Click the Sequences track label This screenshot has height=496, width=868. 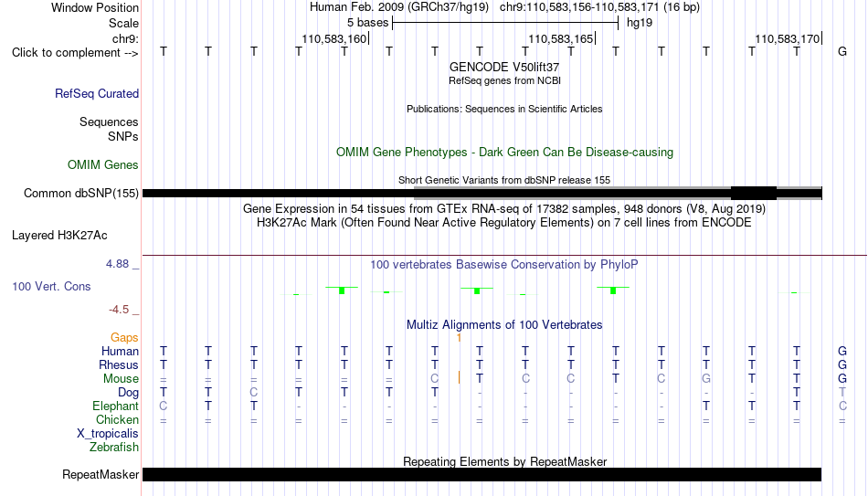click(x=109, y=121)
